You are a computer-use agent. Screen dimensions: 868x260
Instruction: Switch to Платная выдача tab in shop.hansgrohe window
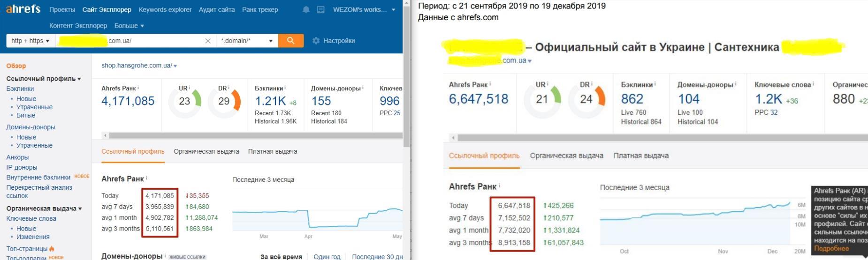point(273,151)
